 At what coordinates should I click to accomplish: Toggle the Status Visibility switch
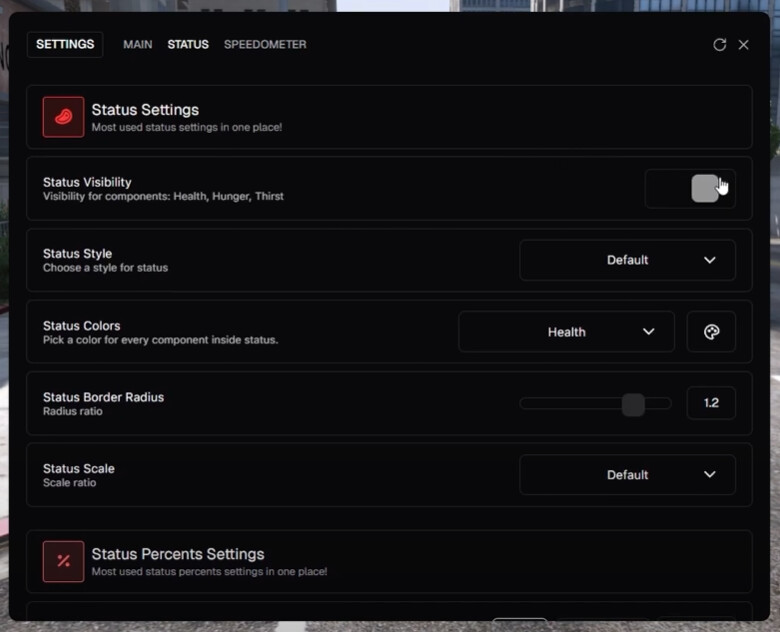pyautogui.click(x=690, y=189)
